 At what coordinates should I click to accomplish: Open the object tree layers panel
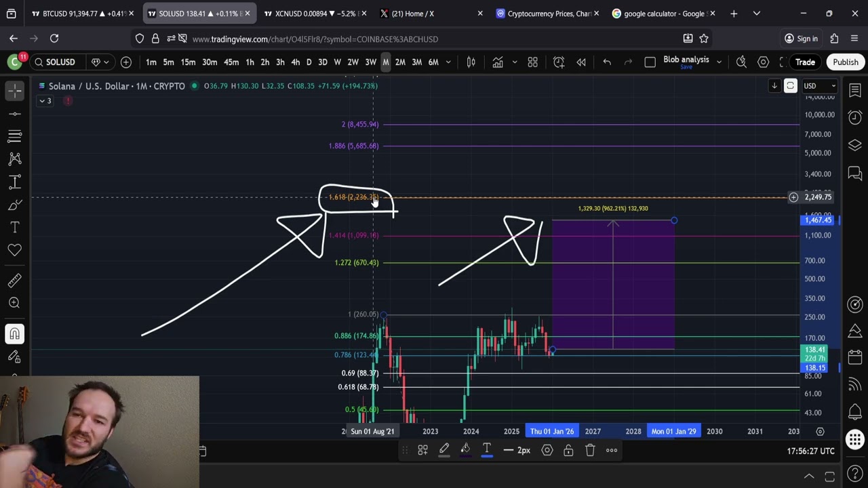tap(855, 145)
